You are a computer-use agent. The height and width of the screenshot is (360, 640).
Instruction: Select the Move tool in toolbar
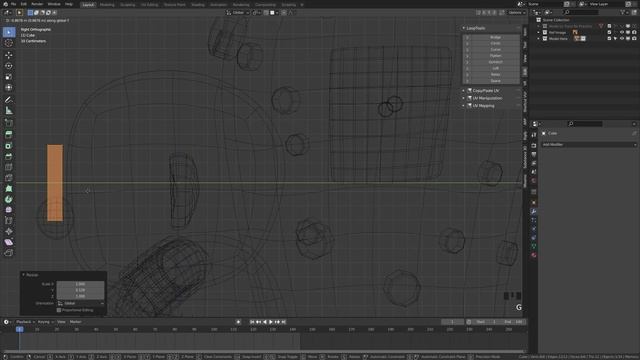pyautogui.click(x=9, y=55)
